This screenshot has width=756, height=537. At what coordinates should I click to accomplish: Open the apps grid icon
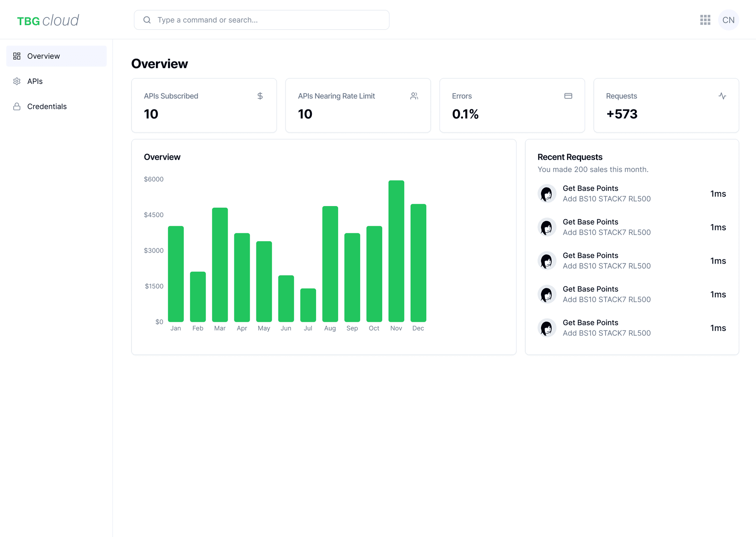[x=705, y=20]
